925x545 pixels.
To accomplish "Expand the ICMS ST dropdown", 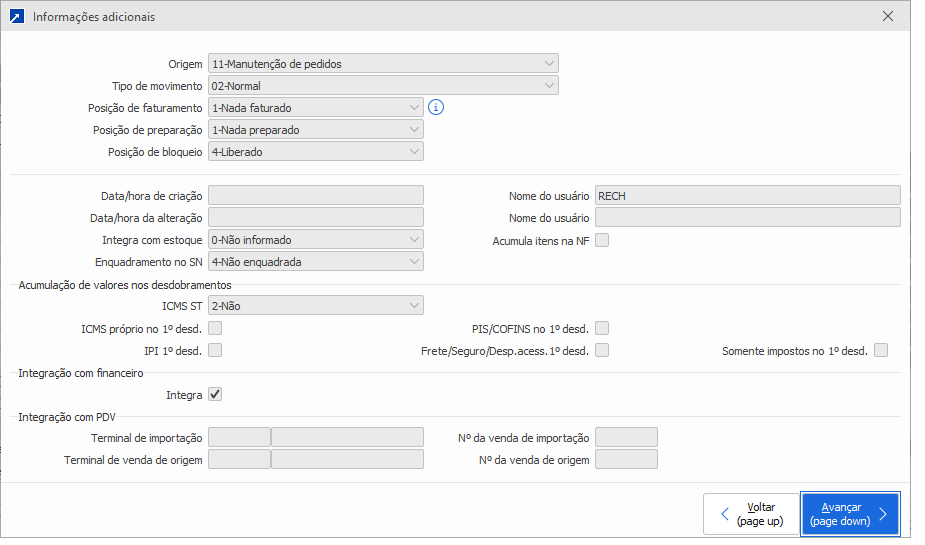I will point(315,306).
